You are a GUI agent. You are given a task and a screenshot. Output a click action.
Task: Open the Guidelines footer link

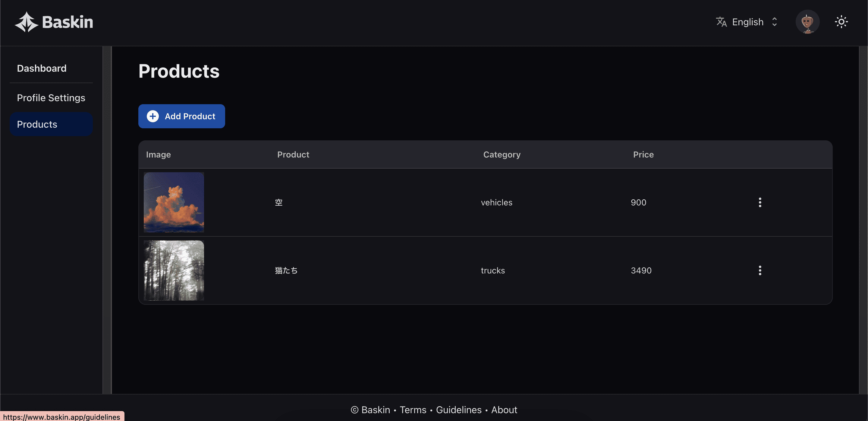(459, 410)
